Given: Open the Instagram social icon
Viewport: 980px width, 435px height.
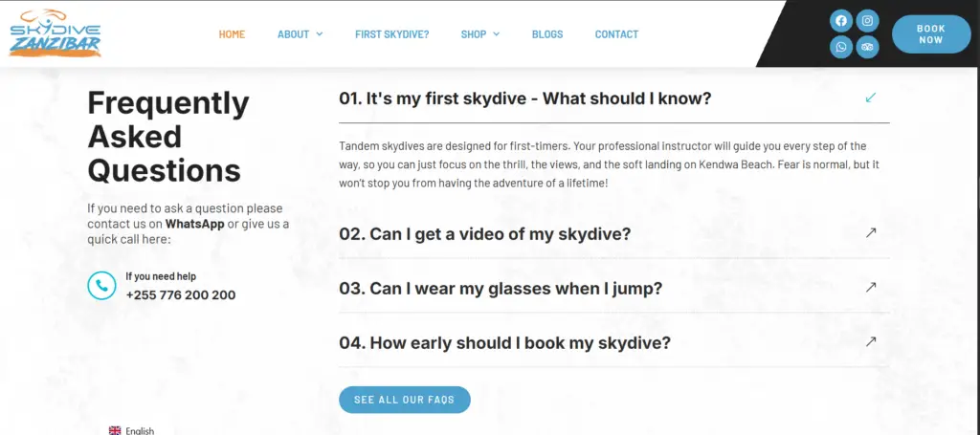Looking at the screenshot, I should [x=867, y=21].
